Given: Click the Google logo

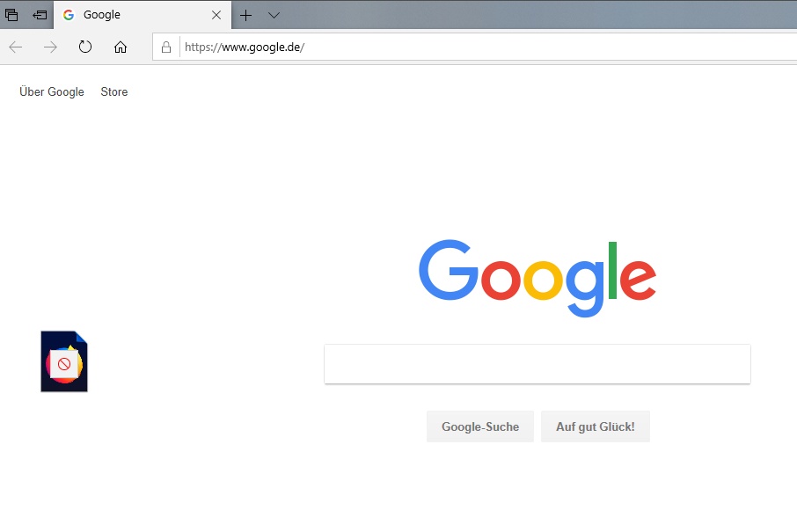Looking at the screenshot, I should click(537, 278).
